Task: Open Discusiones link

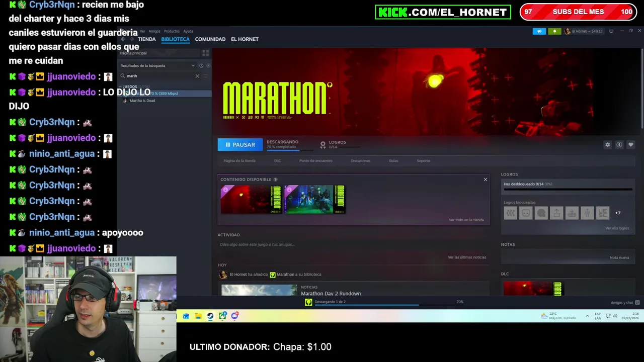Action: 360,161
